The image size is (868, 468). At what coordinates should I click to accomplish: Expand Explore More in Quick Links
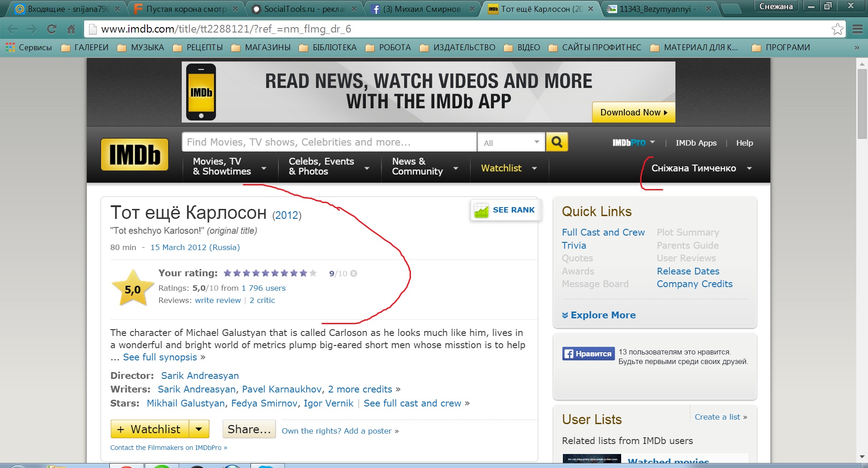point(599,315)
